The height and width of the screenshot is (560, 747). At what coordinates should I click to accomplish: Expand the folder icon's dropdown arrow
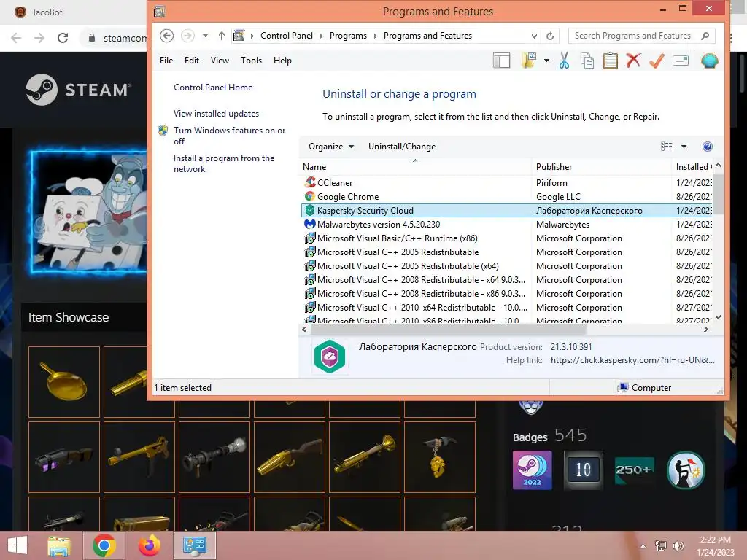pos(546,61)
